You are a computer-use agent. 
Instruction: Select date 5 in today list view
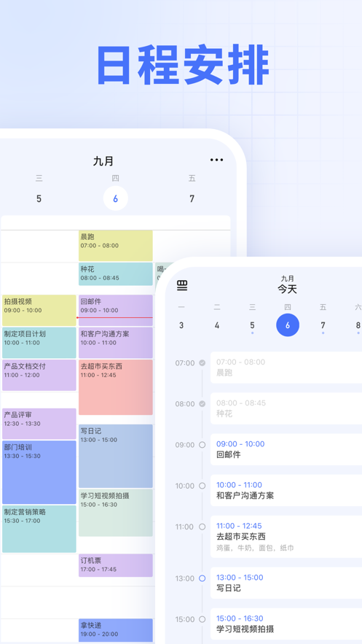[x=252, y=325]
